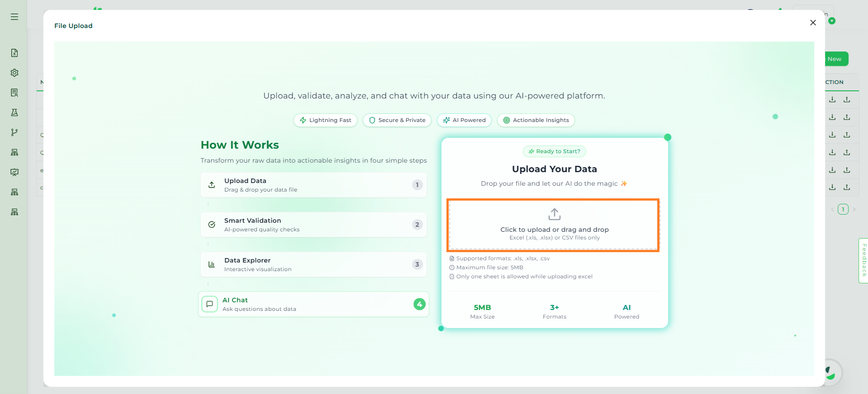Select page 1 in the pagination

pos(843,209)
